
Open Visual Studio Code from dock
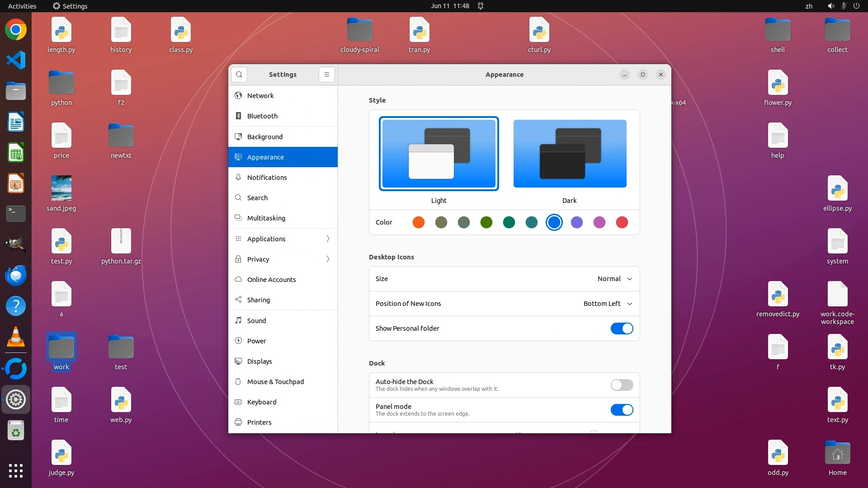16,61
